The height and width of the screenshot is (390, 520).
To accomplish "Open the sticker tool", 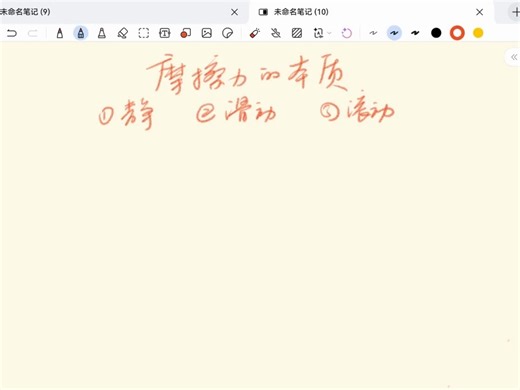I will (x=228, y=33).
